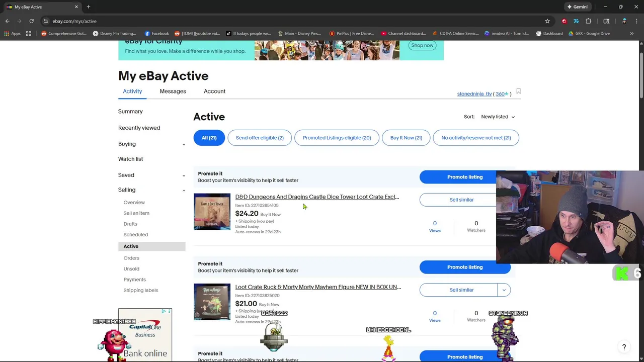Click the Gemini button in the title bar
This screenshot has width=644, height=362.
pos(577,7)
